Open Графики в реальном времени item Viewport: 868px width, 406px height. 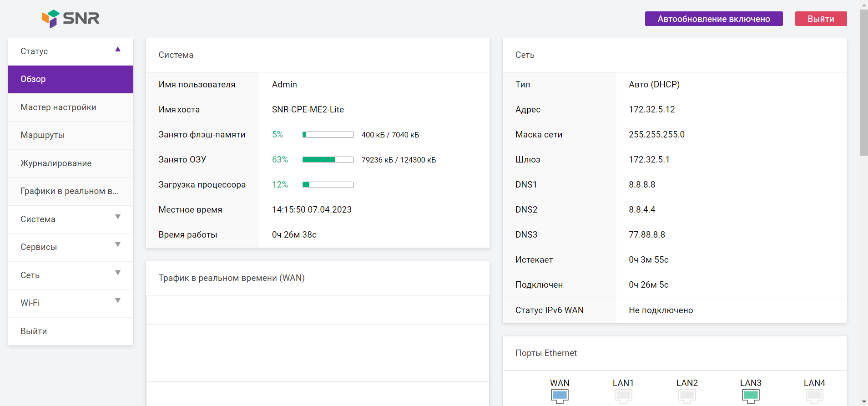[x=71, y=191]
